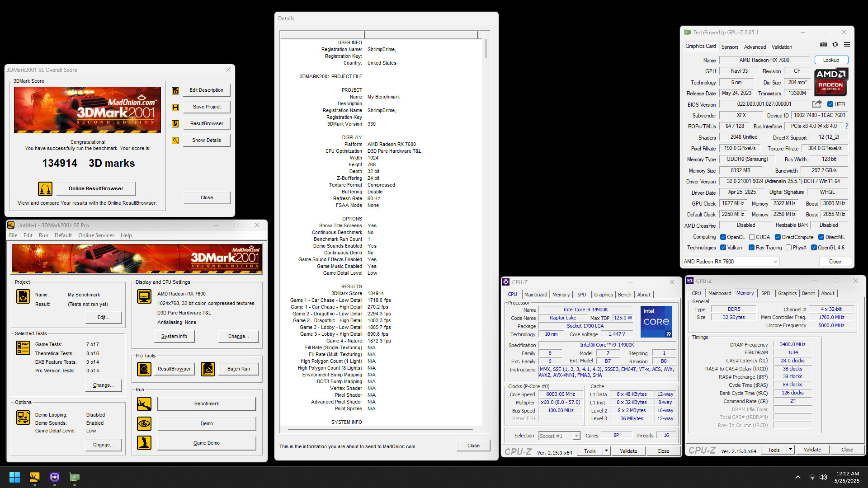Viewport: 868px width, 488px height.
Task: Toggle the OpenCL checkbox
Action: [723, 237]
